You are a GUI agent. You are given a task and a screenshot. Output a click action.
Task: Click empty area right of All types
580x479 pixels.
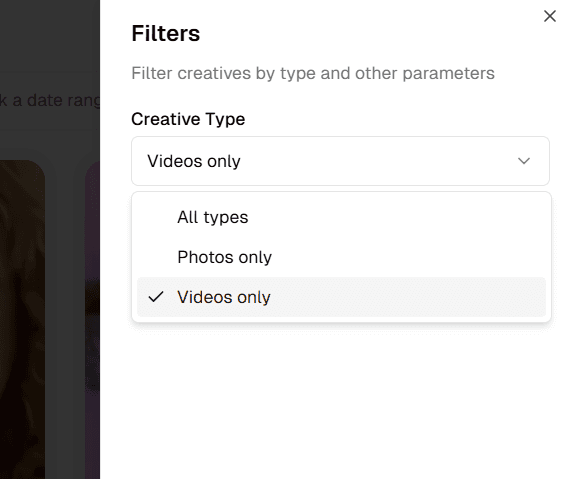point(396,217)
